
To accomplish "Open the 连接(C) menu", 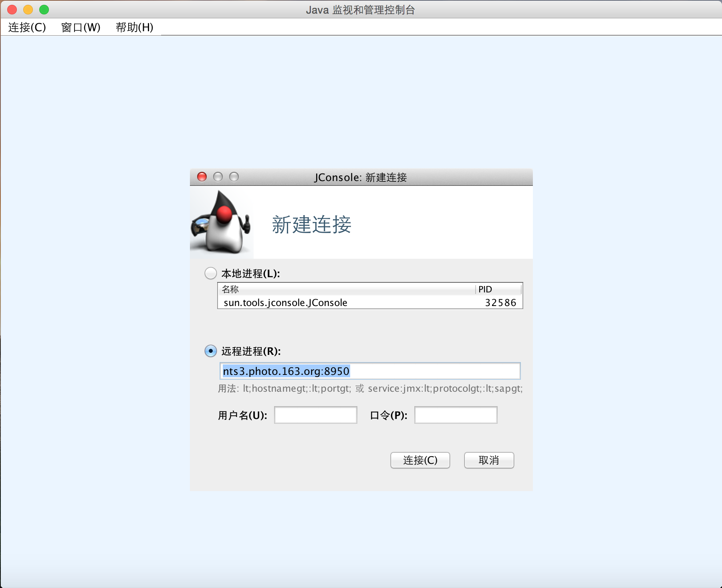I will pyautogui.click(x=27, y=27).
